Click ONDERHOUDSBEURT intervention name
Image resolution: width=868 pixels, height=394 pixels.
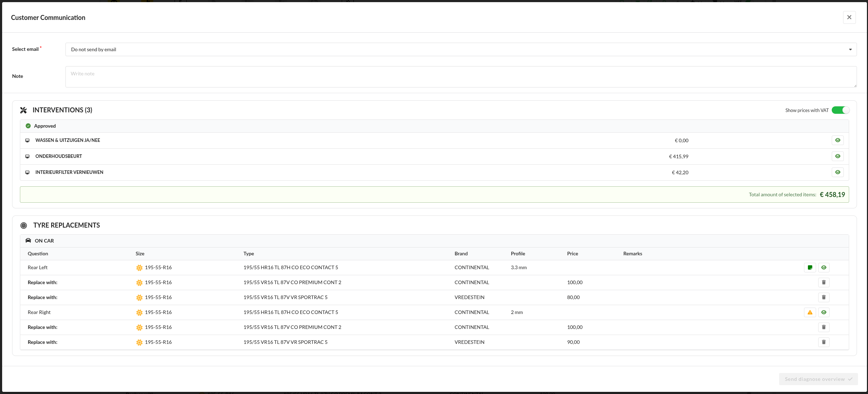(59, 156)
